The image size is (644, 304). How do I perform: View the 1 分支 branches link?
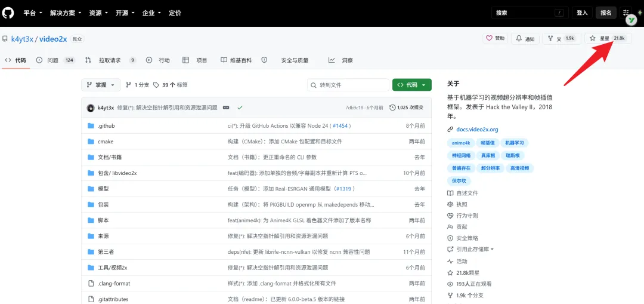[x=138, y=85]
